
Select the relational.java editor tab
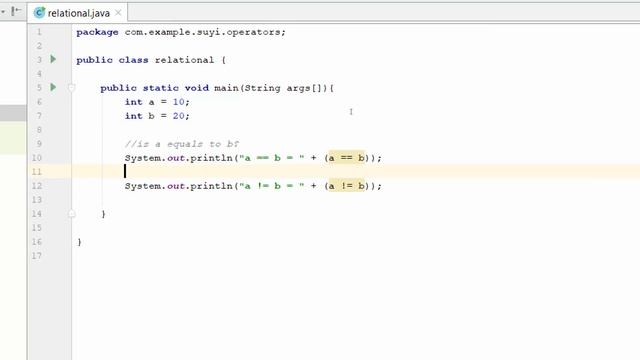pos(78,13)
